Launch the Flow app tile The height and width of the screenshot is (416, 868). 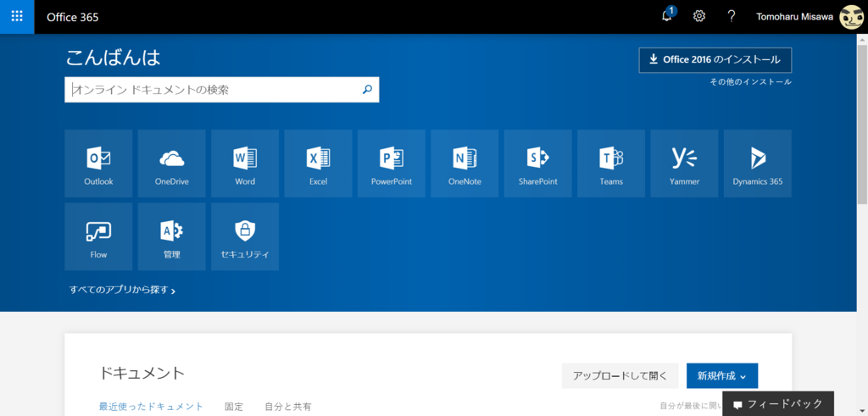(x=98, y=236)
